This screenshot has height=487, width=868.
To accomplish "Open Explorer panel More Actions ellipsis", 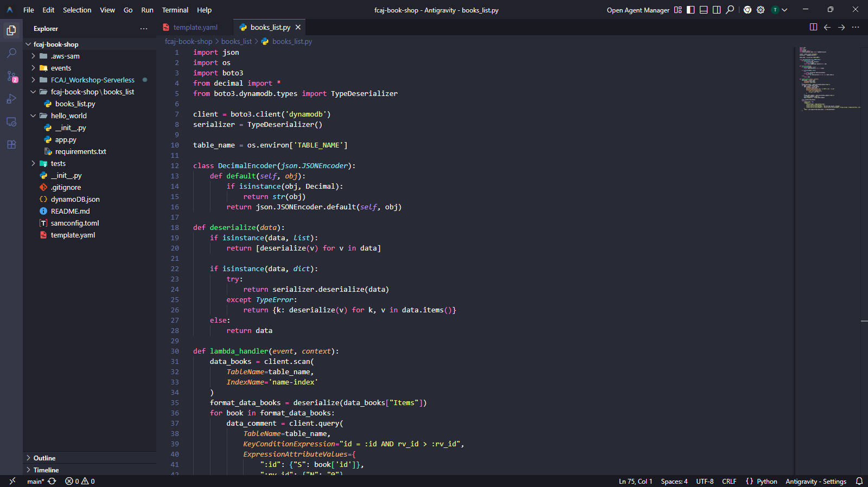I will (x=144, y=29).
